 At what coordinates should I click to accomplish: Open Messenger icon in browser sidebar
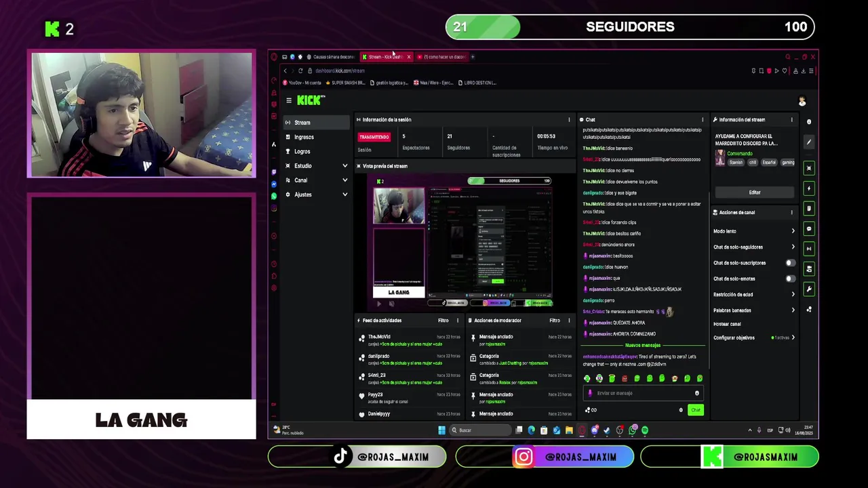click(x=274, y=184)
